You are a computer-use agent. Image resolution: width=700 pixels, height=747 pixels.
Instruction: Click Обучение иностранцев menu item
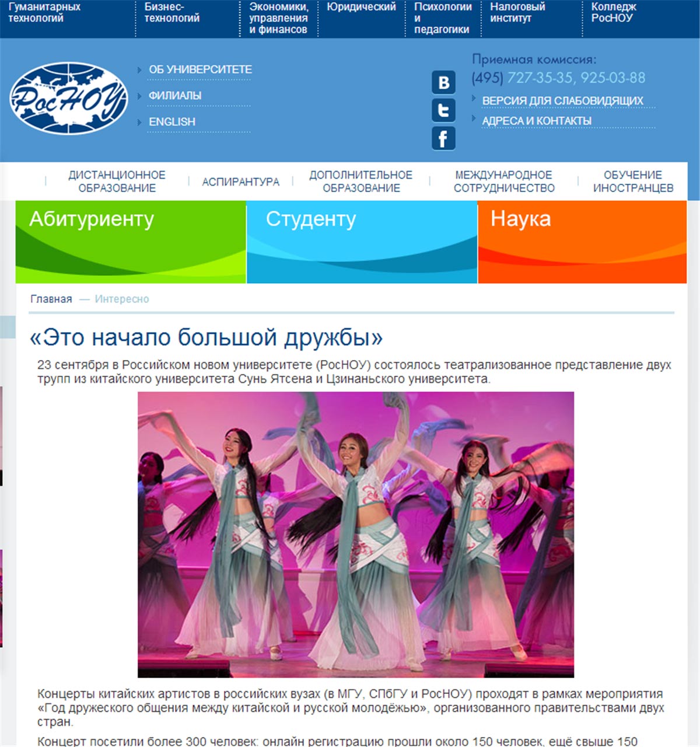[633, 181]
